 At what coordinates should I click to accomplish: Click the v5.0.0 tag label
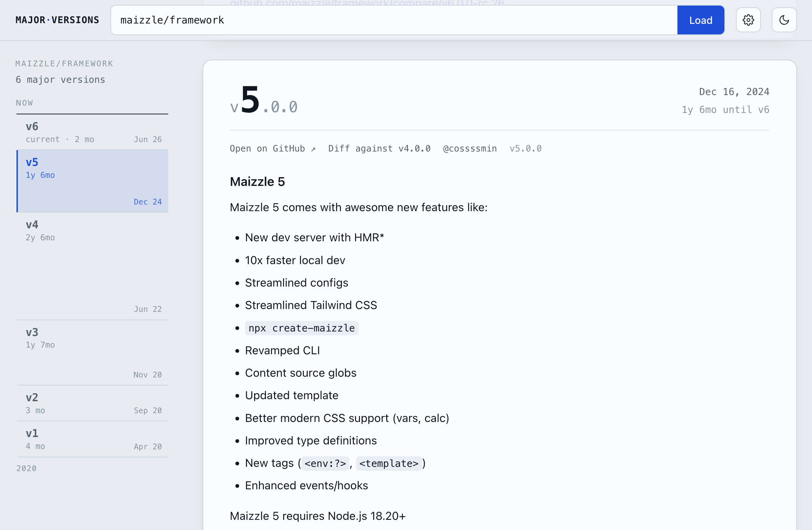(x=526, y=149)
